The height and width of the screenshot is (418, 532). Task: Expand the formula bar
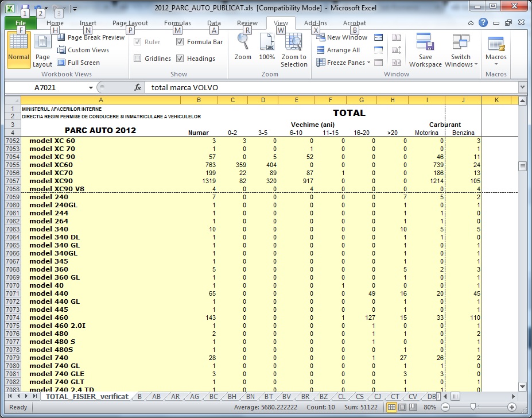(x=522, y=87)
